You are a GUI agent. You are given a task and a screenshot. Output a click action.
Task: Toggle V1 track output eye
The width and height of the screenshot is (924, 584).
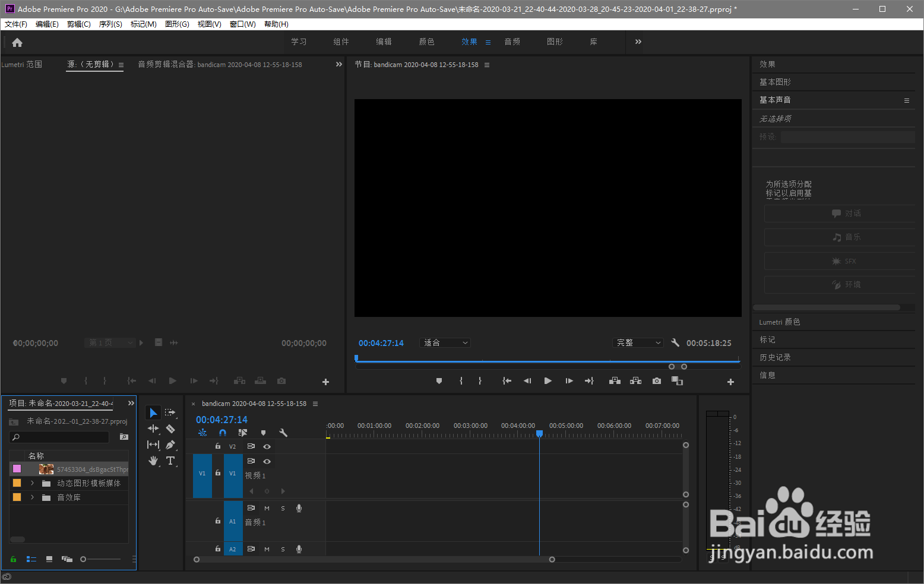point(267,461)
